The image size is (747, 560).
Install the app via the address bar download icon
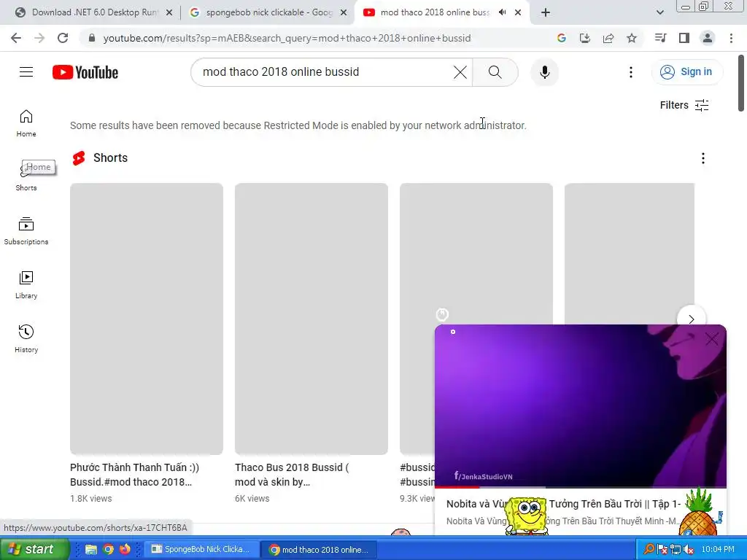click(x=585, y=38)
